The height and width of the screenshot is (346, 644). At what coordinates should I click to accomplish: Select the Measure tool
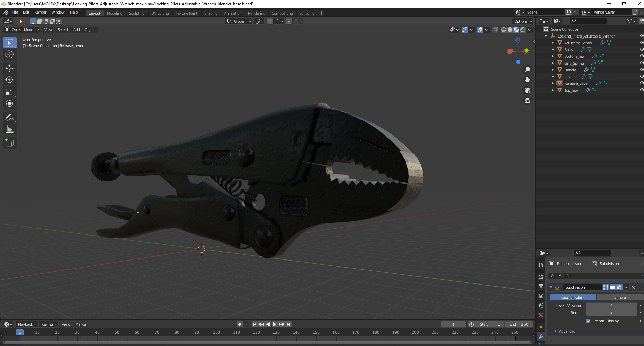point(9,129)
